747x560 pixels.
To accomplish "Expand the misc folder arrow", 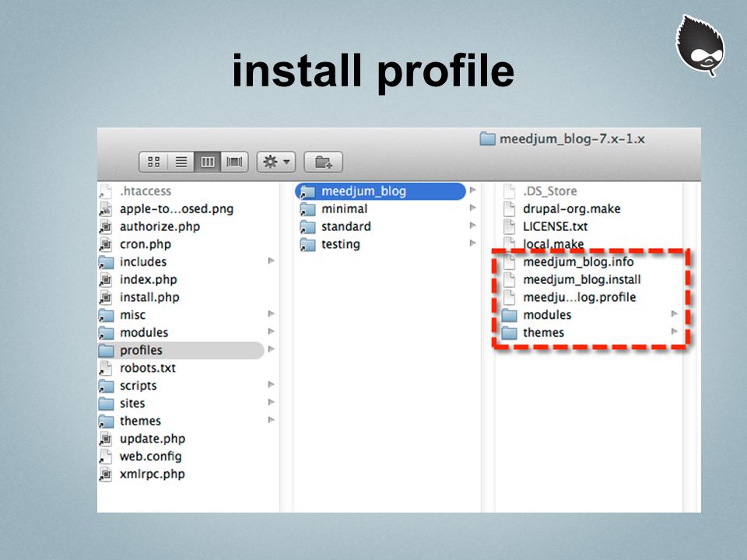I will pos(271,313).
